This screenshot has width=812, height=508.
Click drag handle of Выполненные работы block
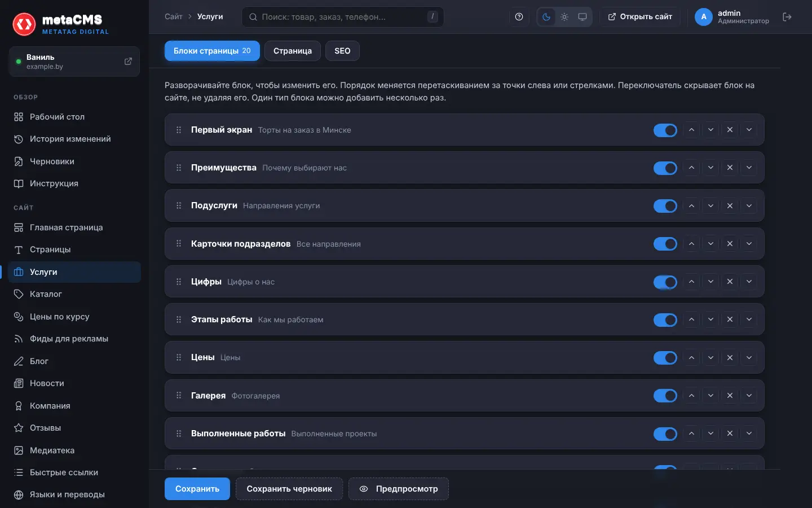(x=179, y=433)
